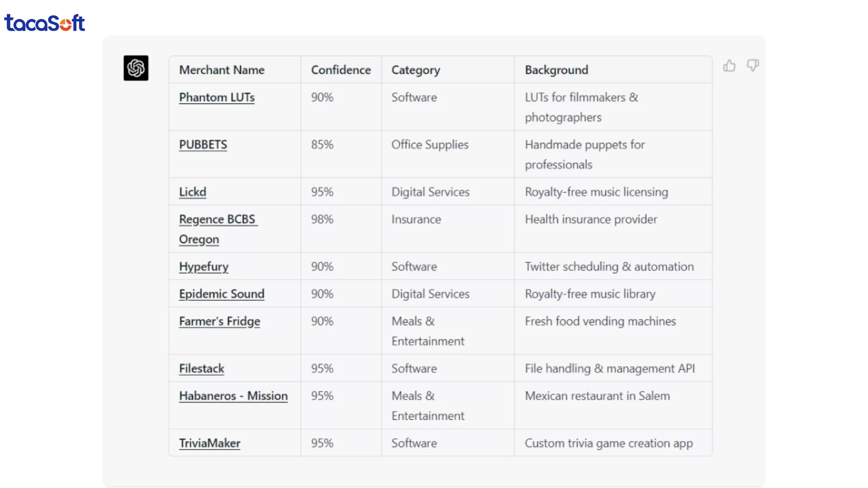Click the thumbs down feedback icon
Image resolution: width=868 pixels, height=488 pixels.
pyautogui.click(x=753, y=66)
